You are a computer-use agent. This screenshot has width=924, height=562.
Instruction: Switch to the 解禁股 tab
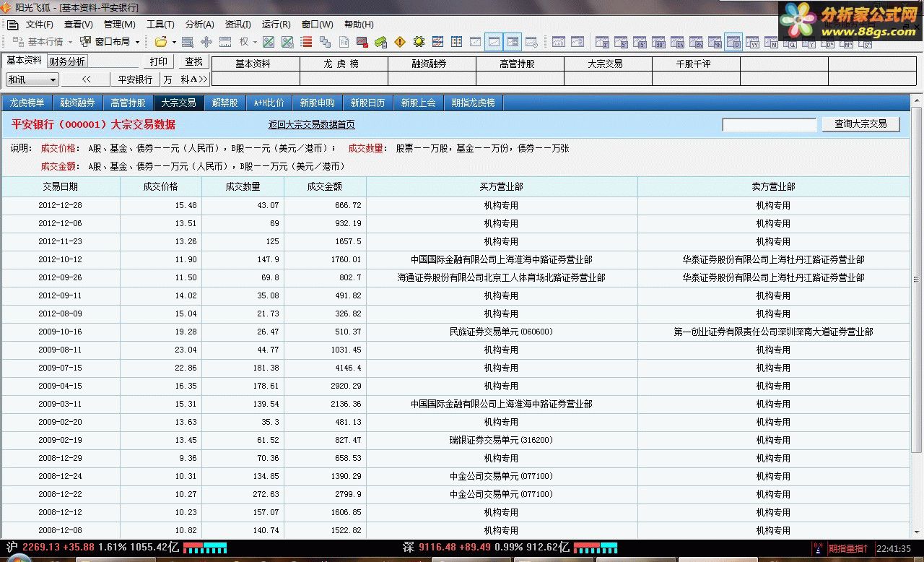pyautogui.click(x=225, y=103)
